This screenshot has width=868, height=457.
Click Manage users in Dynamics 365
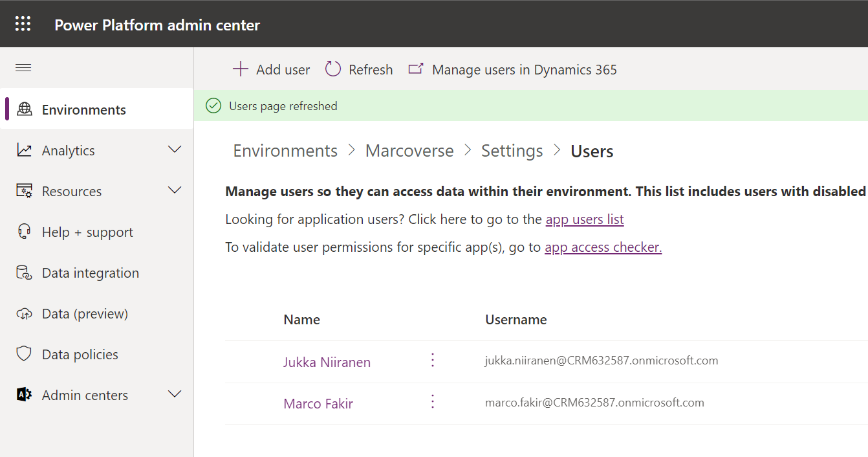coord(525,70)
